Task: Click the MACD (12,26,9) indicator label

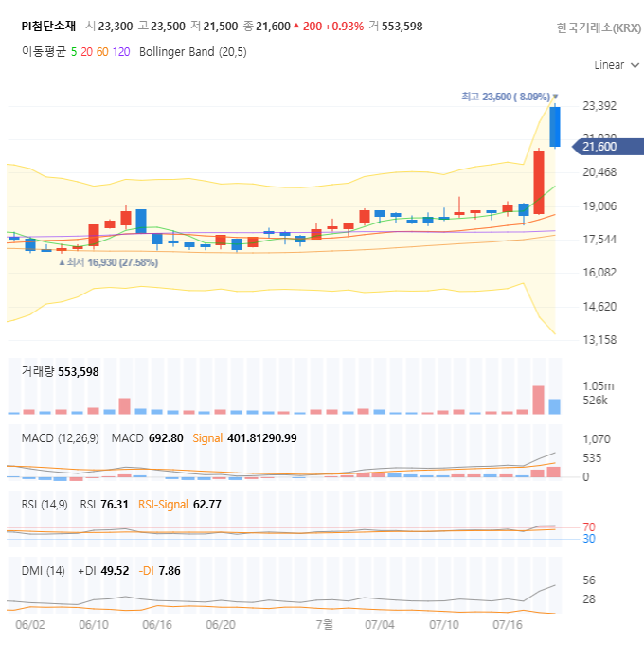Action: (x=61, y=438)
